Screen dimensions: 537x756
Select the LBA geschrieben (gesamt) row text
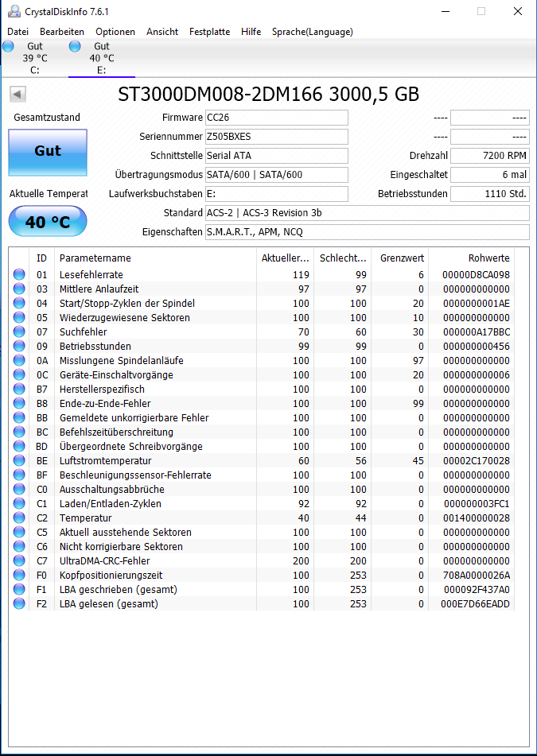119,590
